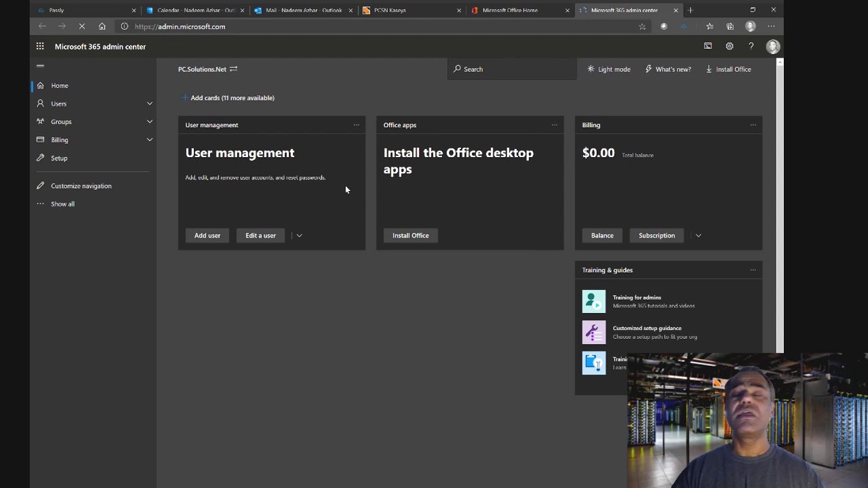Go back using browser back arrow
The width and height of the screenshot is (868, 488).
pos(42,26)
